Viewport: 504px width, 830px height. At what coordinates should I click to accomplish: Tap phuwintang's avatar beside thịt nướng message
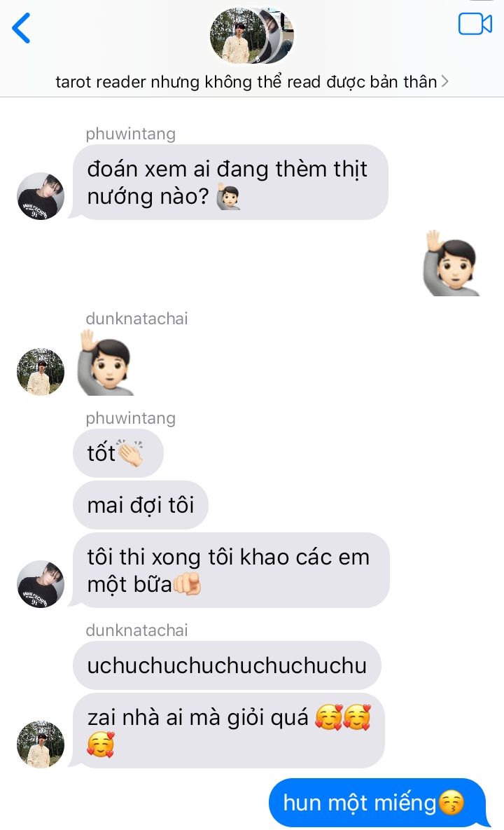pyautogui.click(x=41, y=196)
